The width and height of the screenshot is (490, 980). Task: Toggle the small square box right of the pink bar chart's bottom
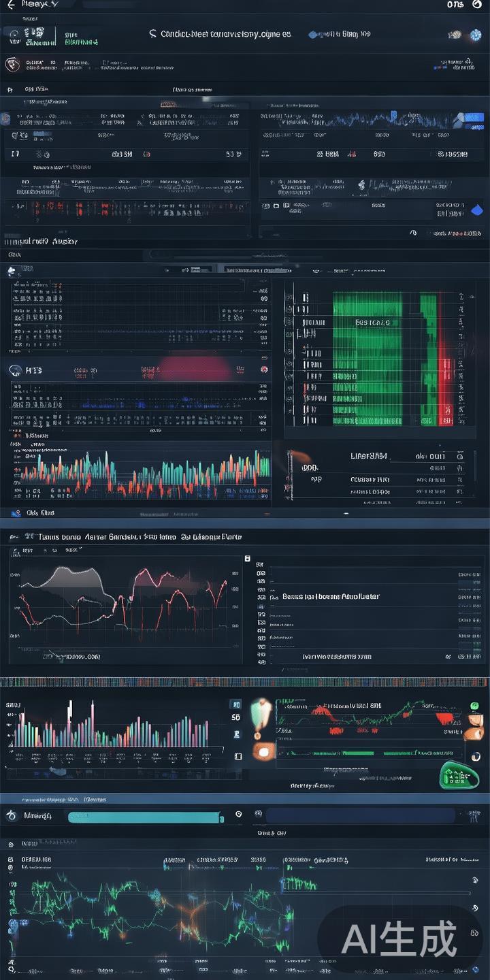click(x=238, y=756)
